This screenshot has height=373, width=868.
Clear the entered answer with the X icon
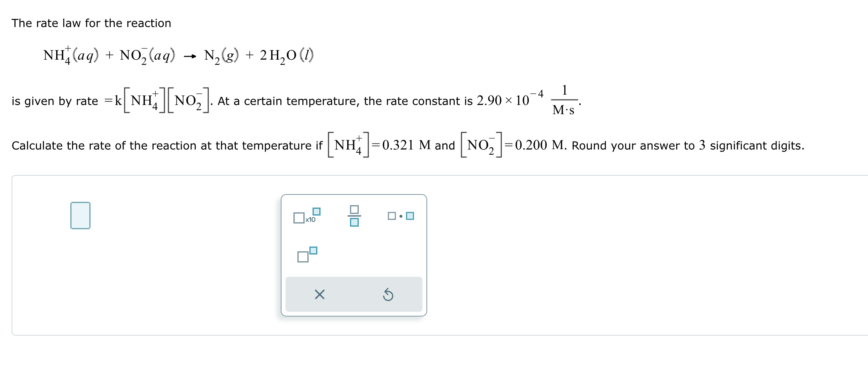point(319,295)
